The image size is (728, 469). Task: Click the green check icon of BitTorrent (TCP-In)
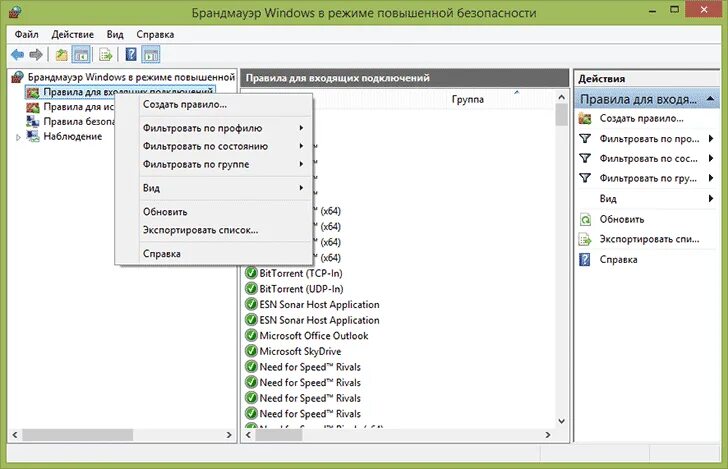pyautogui.click(x=251, y=273)
